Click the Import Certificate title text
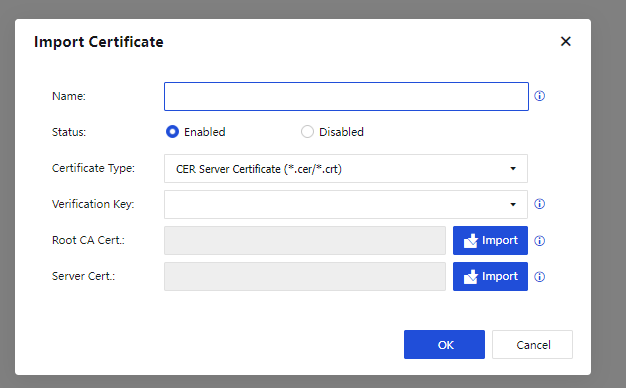 [x=99, y=42]
